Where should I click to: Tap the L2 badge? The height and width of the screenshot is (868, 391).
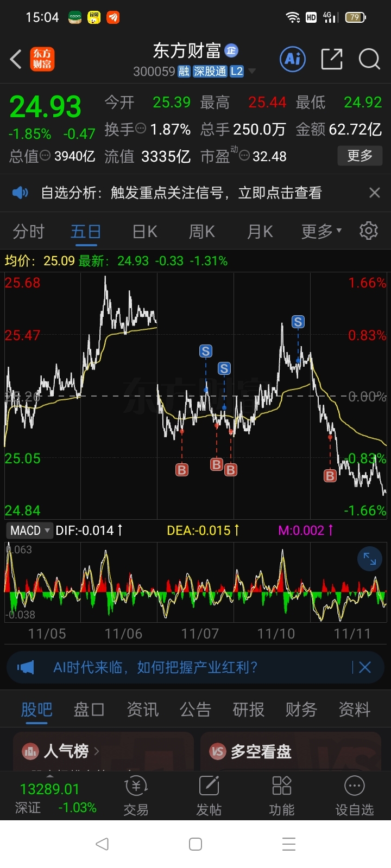click(x=237, y=72)
